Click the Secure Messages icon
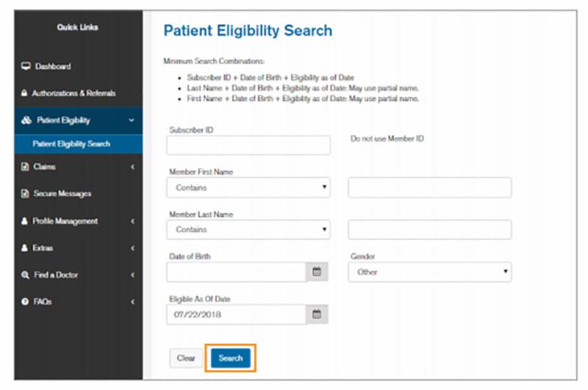The width and height of the screenshot is (588, 390). (x=25, y=194)
